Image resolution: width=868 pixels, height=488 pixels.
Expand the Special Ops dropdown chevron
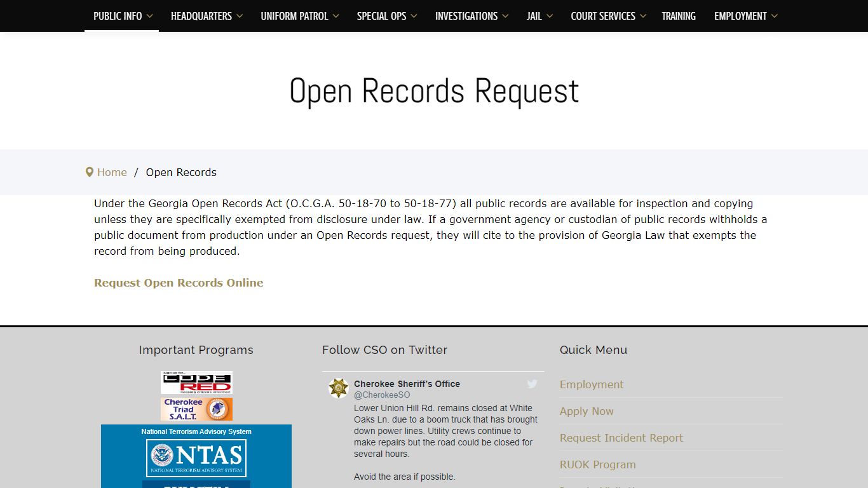pyautogui.click(x=414, y=17)
